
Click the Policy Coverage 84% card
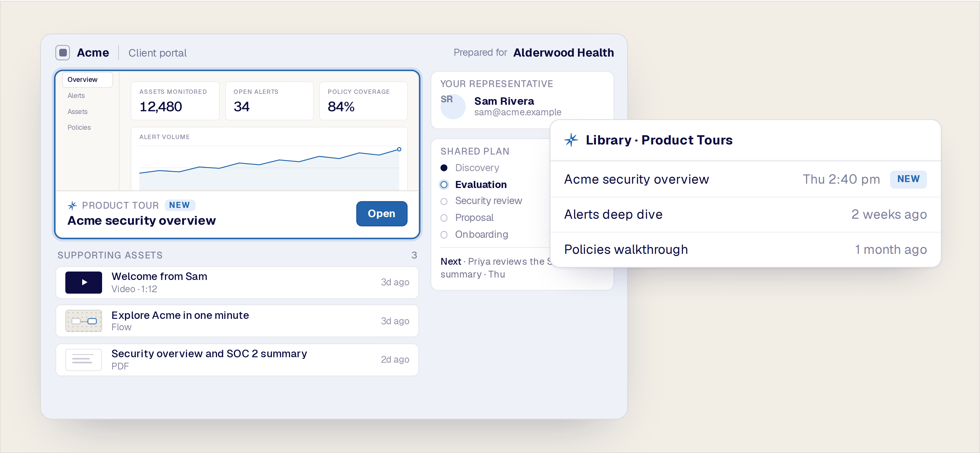[x=363, y=101]
